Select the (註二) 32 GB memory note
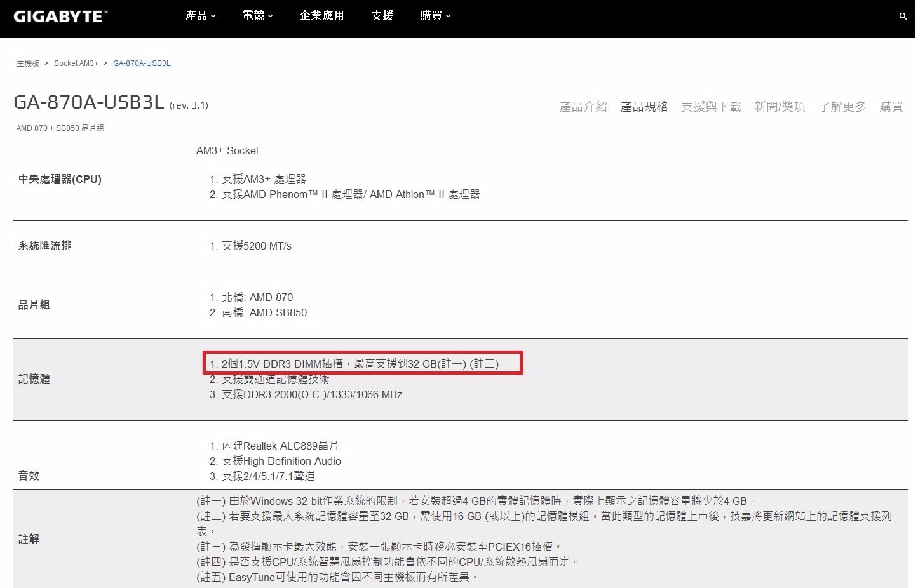 click(x=544, y=524)
